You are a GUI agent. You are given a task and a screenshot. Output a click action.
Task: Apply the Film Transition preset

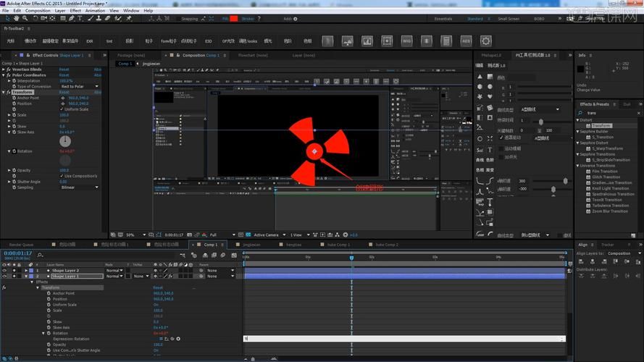[x=605, y=171]
